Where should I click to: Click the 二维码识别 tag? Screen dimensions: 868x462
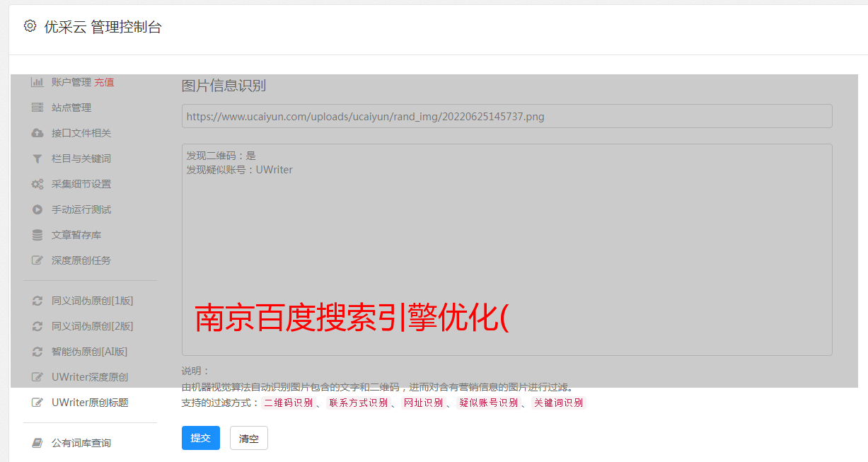[x=288, y=403]
